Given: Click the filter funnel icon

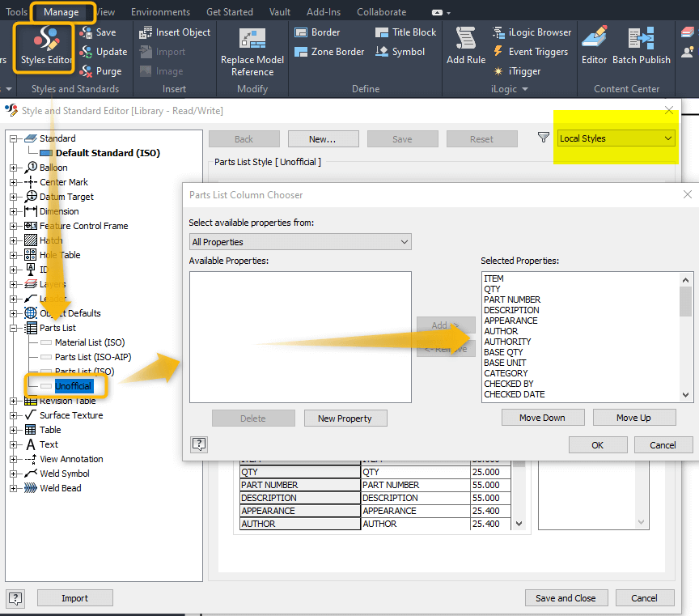Looking at the screenshot, I should point(543,138).
